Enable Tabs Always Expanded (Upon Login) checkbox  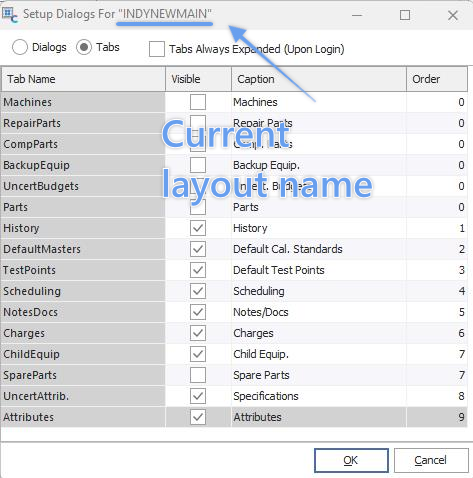(157, 49)
